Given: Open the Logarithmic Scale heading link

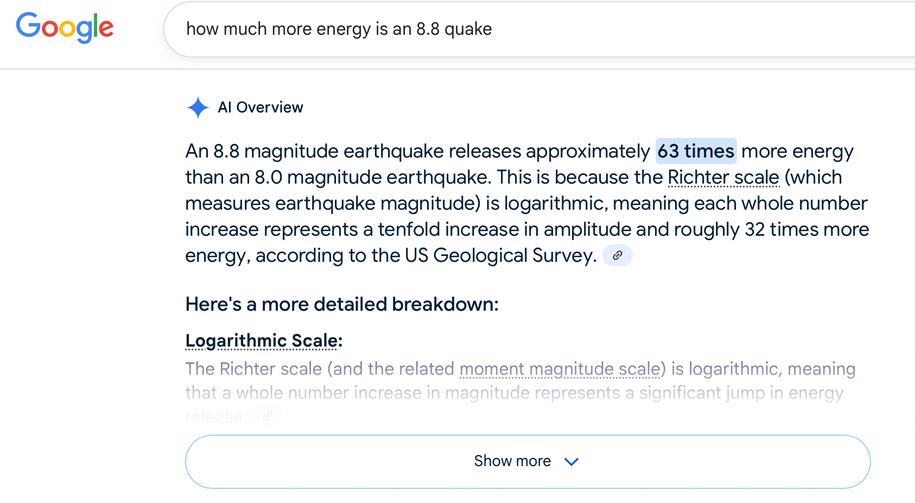Looking at the screenshot, I should (263, 341).
